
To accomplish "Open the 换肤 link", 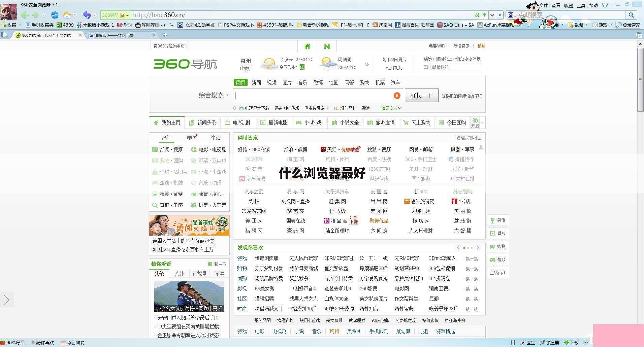I will click(481, 46).
